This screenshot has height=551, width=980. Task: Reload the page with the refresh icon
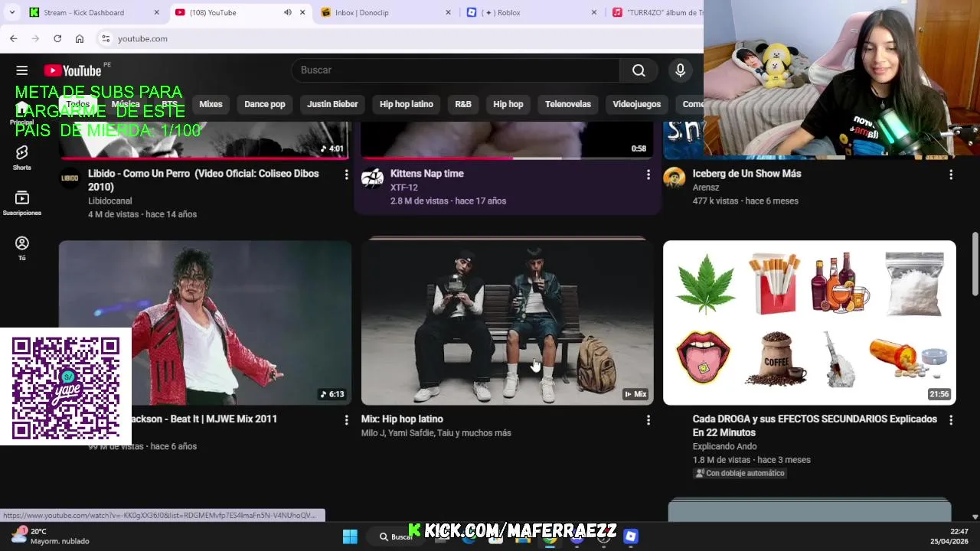[x=57, y=38]
